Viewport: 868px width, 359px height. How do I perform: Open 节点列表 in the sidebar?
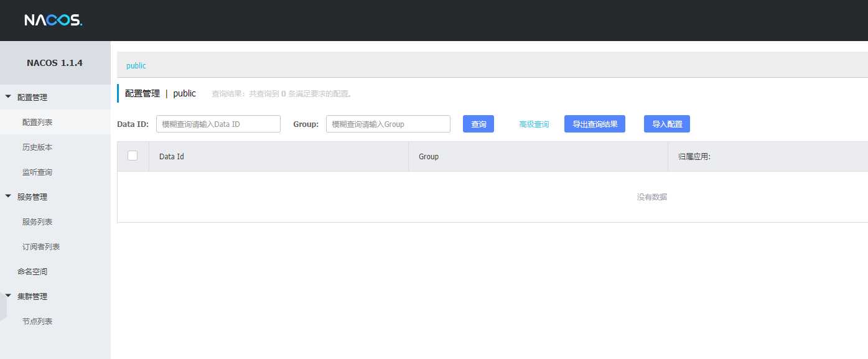[x=37, y=321]
